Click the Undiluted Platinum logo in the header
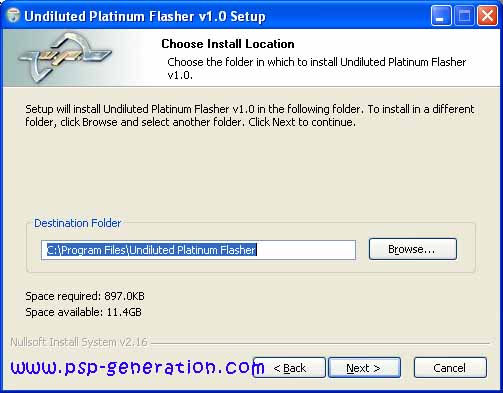 65,57
